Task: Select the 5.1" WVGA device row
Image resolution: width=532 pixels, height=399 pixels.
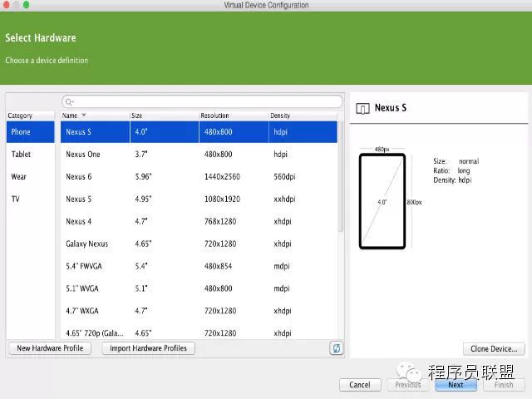Action: pyautogui.click(x=199, y=288)
